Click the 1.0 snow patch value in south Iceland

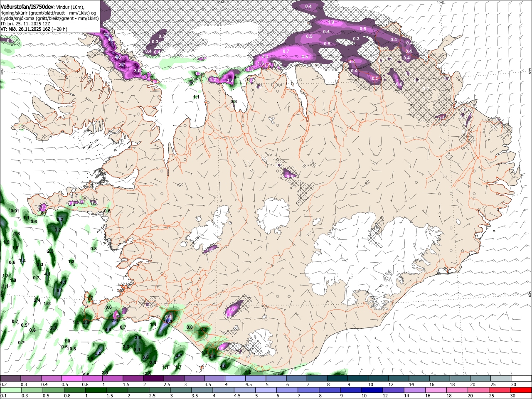tap(232, 309)
